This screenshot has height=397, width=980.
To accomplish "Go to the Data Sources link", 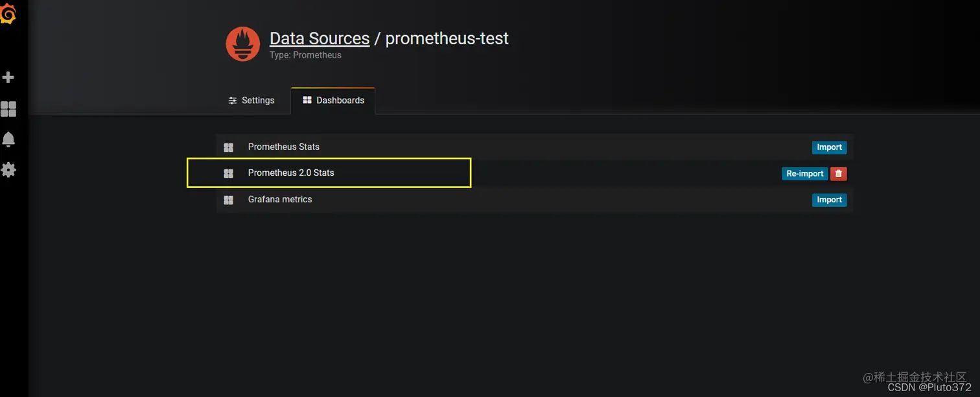I will 320,38.
